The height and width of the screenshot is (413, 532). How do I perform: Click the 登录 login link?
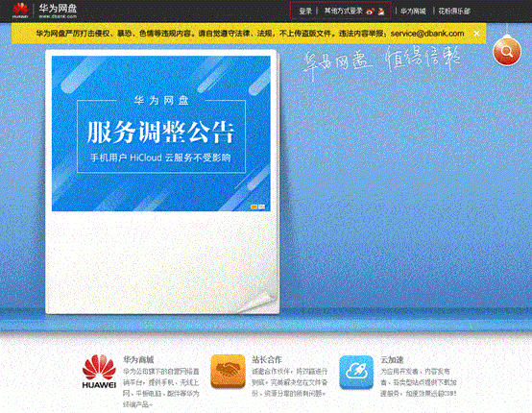tap(305, 11)
